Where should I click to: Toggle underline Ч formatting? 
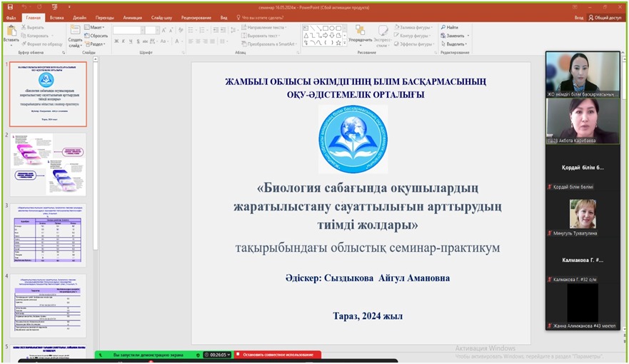coord(131,41)
